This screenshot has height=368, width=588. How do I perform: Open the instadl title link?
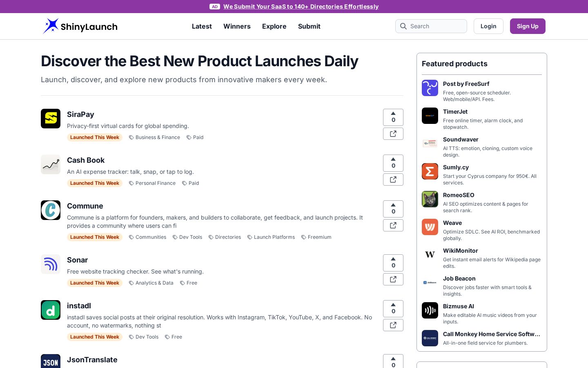[x=79, y=306]
